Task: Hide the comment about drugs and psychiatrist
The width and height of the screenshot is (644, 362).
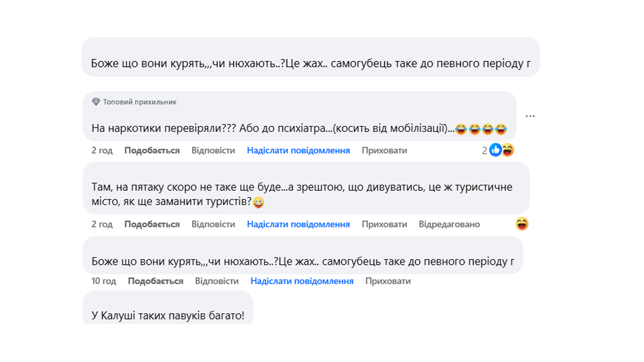Action: [384, 151]
